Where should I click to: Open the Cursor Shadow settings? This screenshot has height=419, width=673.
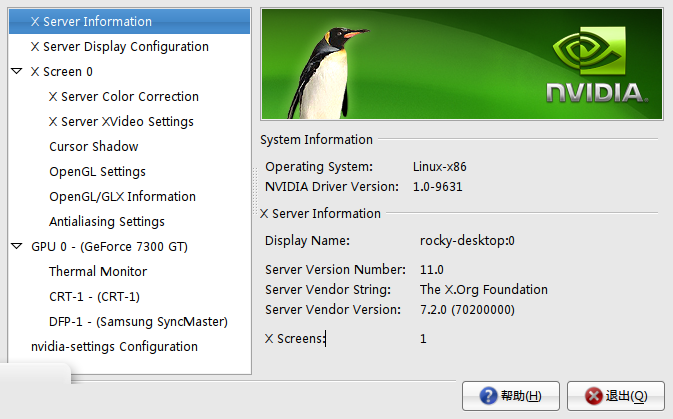point(94,146)
